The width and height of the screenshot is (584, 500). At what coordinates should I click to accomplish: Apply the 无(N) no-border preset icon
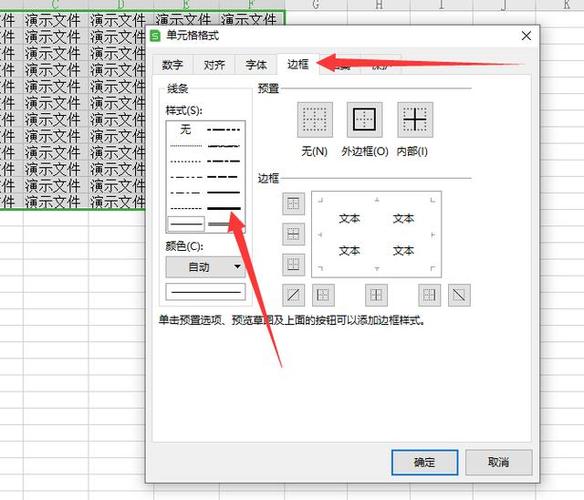[x=315, y=120]
